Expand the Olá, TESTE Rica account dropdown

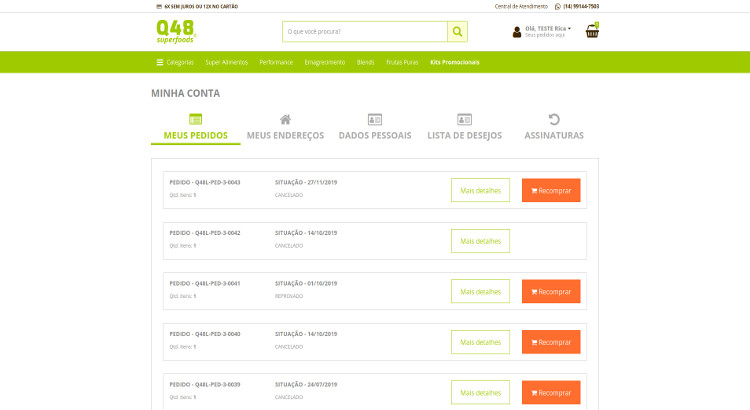(548, 29)
